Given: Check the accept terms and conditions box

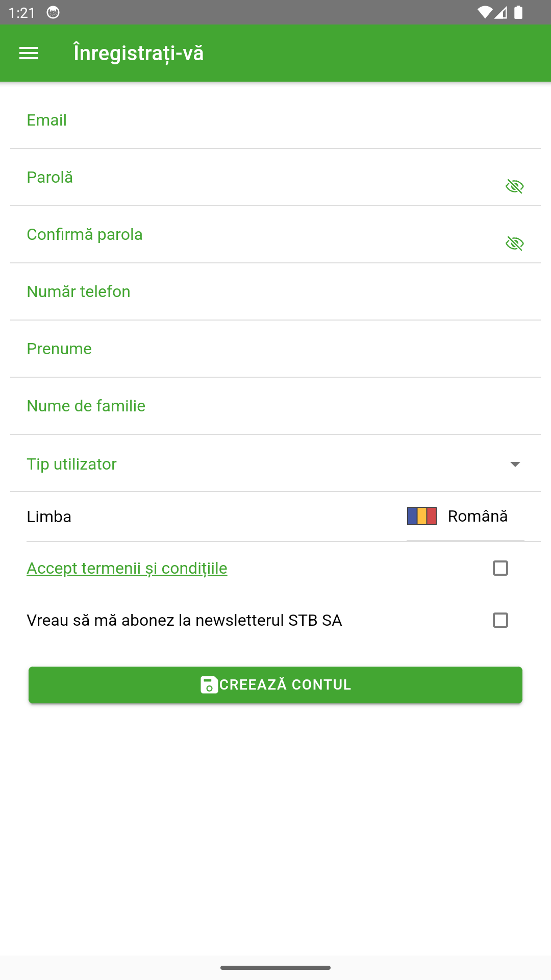Looking at the screenshot, I should [x=500, y=568].
